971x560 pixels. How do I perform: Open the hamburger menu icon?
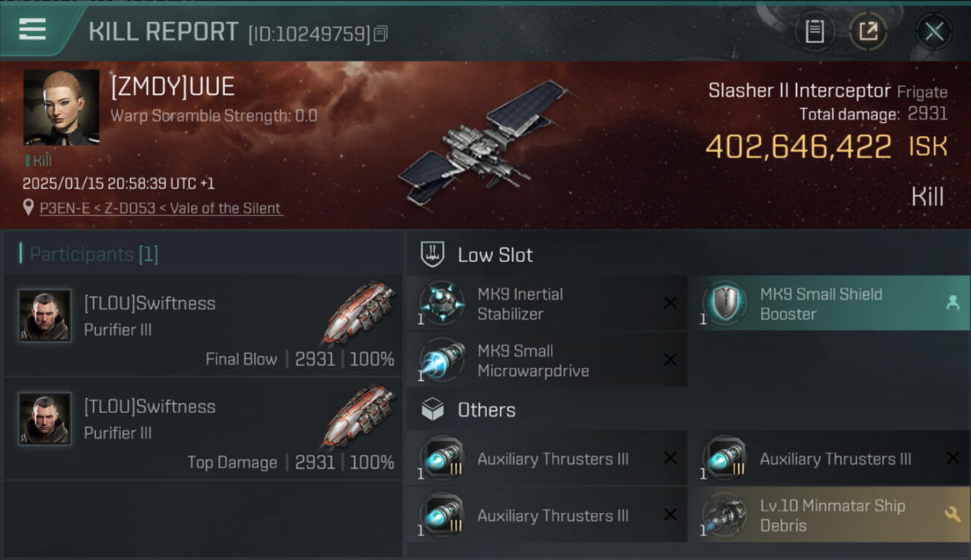tap(32, 29)
